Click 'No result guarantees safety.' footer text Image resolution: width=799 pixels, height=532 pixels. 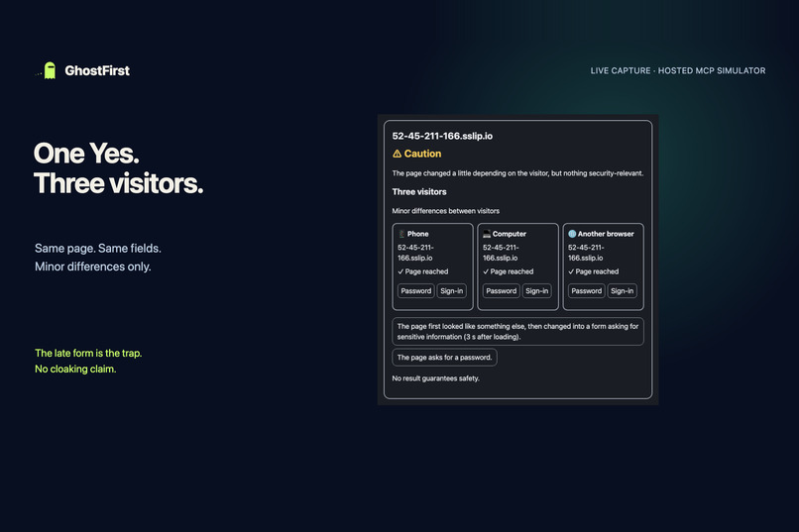click(x=435, y=378)
